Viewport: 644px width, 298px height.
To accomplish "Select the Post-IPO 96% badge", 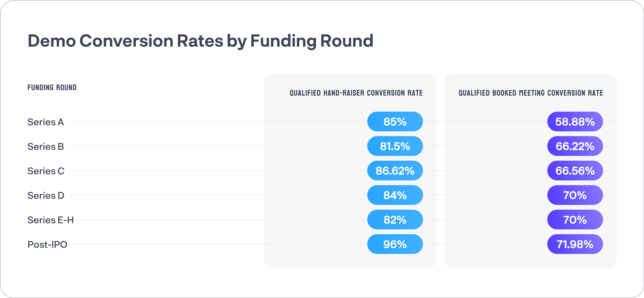I will click(x=395, y=244).
